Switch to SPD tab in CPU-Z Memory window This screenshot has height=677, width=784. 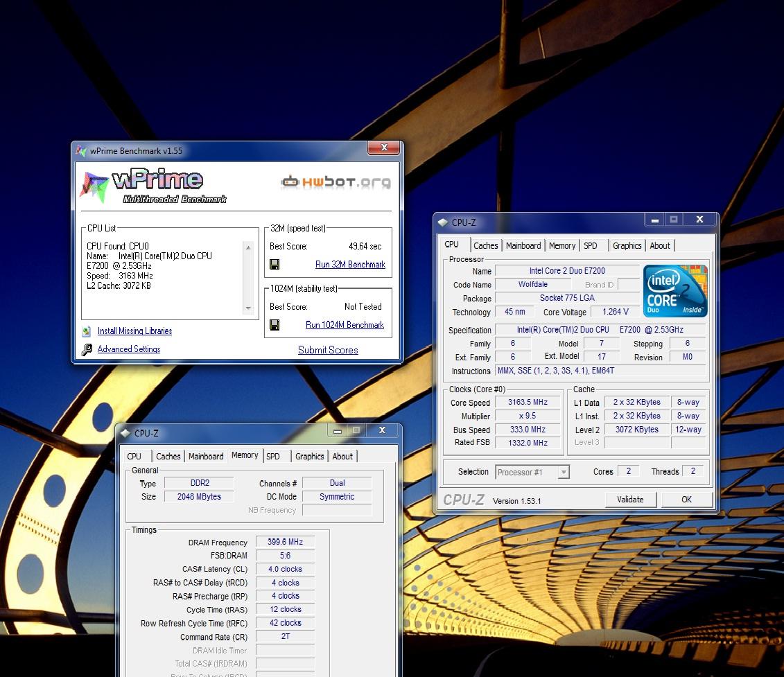point(273,456)
